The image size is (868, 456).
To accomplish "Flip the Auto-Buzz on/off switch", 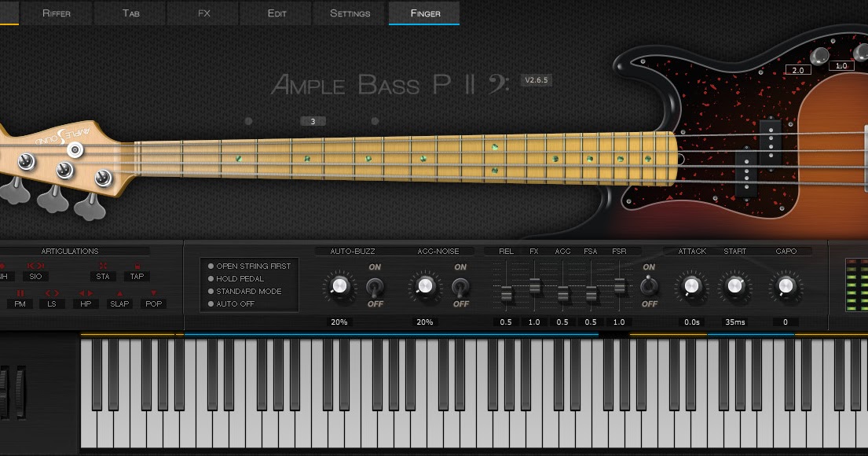I will [x=375, y=286].
